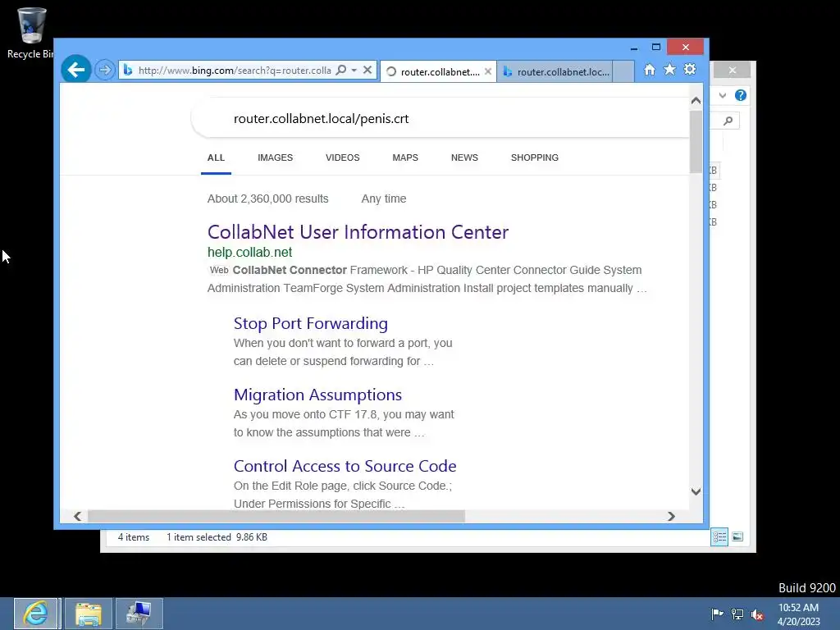Select the VIDEOS search tab
This screenshot has height=630, width=840.
[343, 157]
